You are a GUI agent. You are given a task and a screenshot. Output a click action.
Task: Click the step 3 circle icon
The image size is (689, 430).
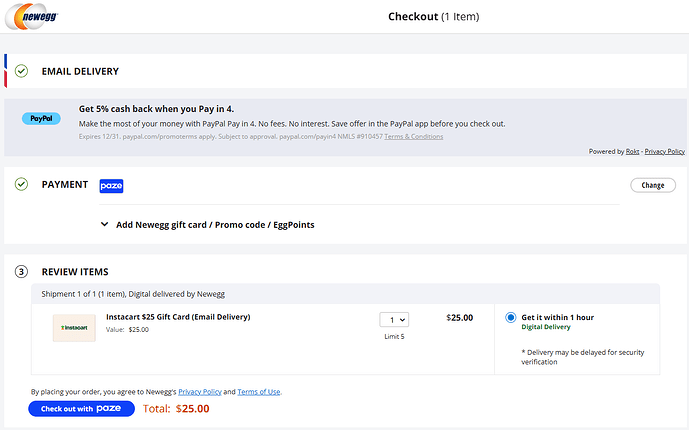21,272
